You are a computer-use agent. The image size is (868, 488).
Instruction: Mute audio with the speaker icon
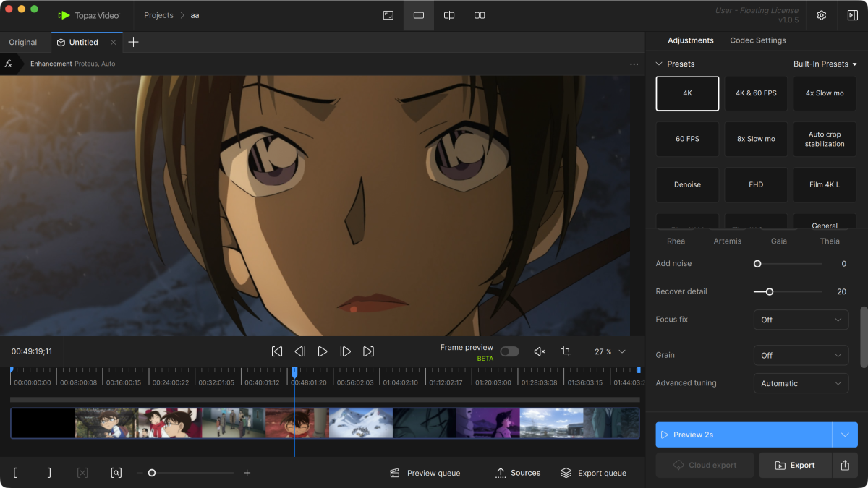click(x=539, y=351)
